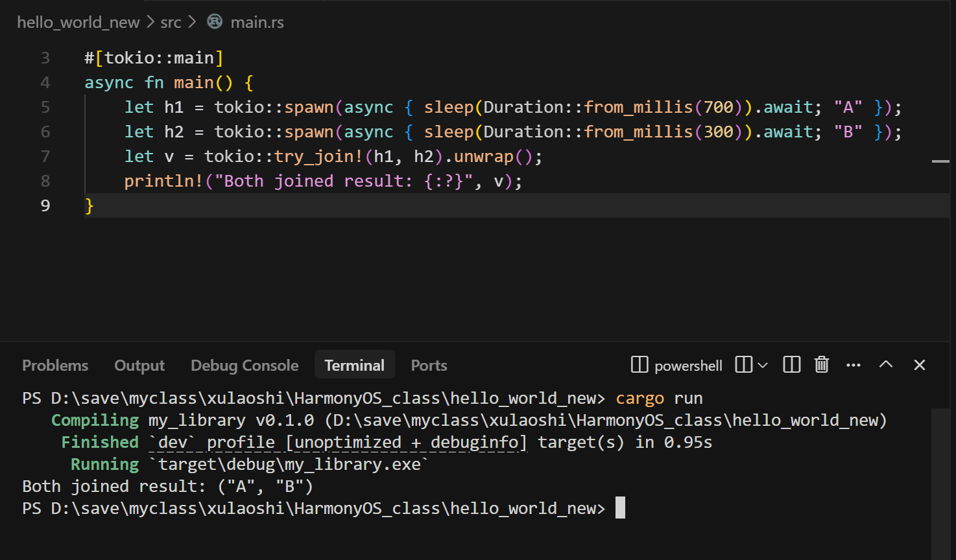The image size is (956, 560).
Task: Open the hello_world_new breadcrumb dropdown
Action: [78, 21]
